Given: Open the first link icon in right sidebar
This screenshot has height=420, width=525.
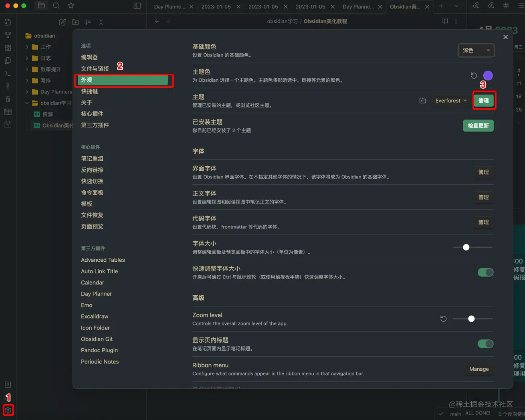Looking at the screenshot, I should (476, 6).
